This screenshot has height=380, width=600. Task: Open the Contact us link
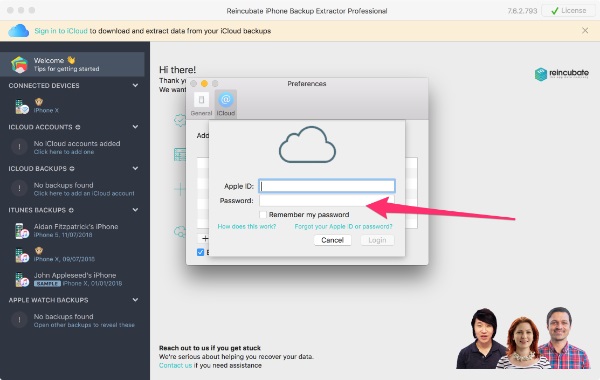tap(175, 365)
